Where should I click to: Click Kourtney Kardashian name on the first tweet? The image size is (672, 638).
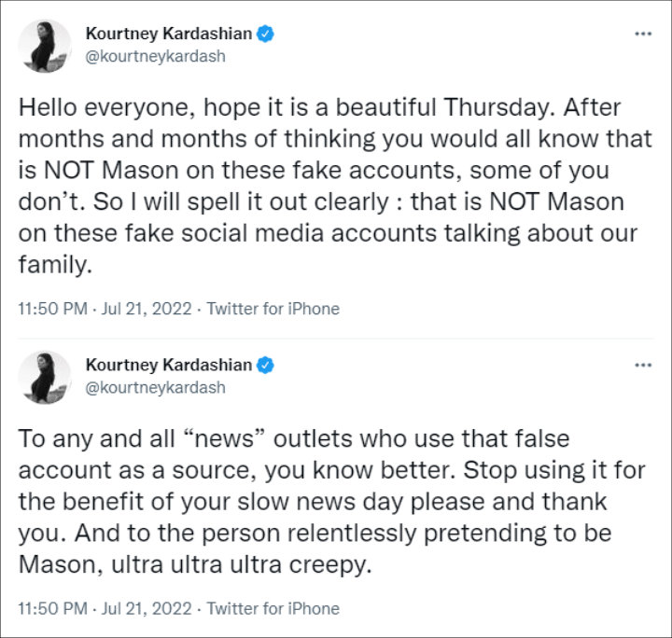[x=169, y=35]
